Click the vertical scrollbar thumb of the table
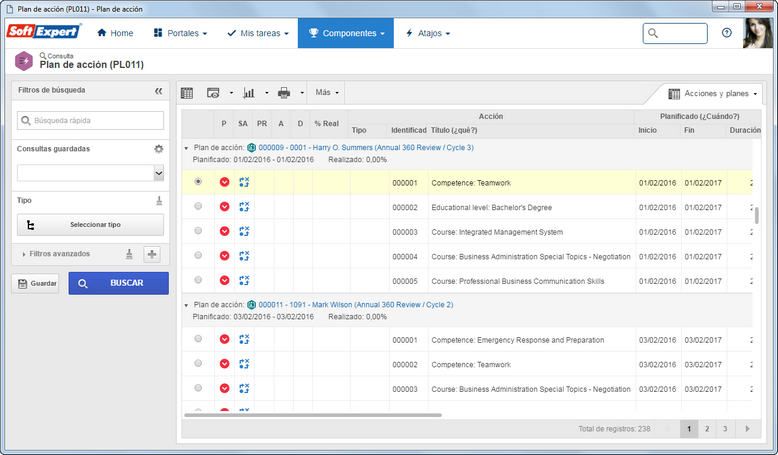The width and height of the screenshot is (778, 455). coord(757,216)
